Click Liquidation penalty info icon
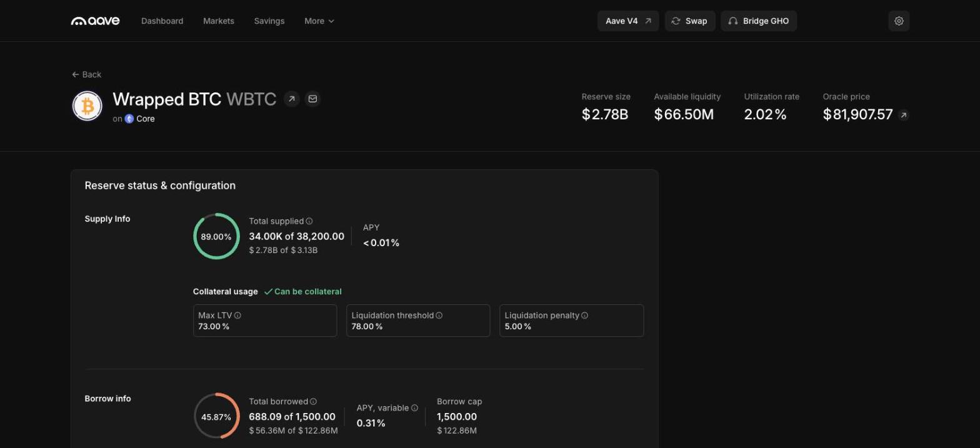 click(584, 316)
